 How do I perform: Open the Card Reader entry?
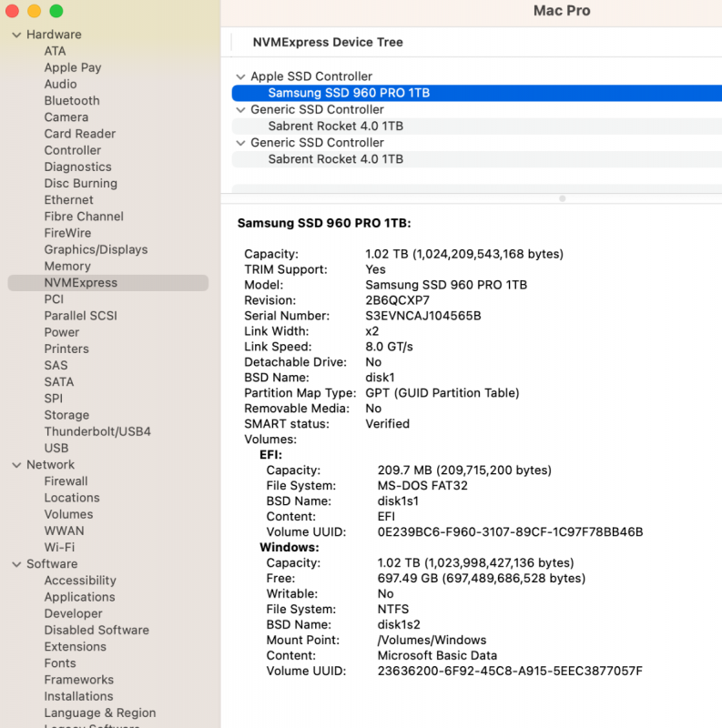click(x=80, y=134)
